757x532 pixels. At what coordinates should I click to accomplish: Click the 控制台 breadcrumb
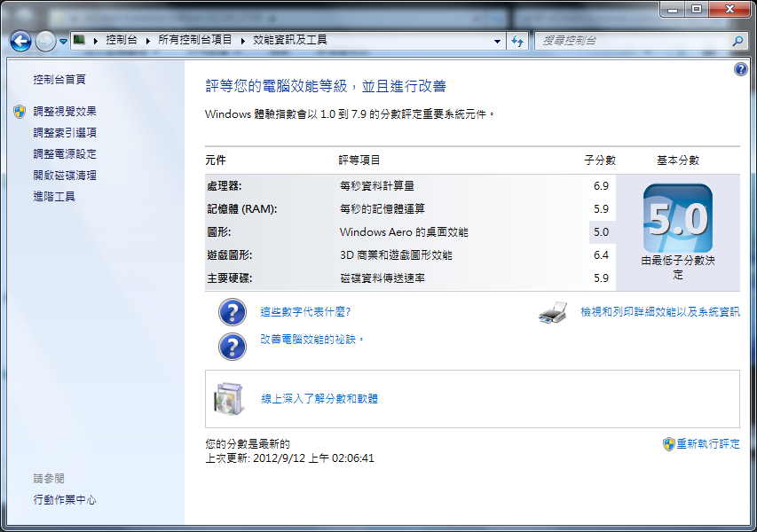[122, 40]
